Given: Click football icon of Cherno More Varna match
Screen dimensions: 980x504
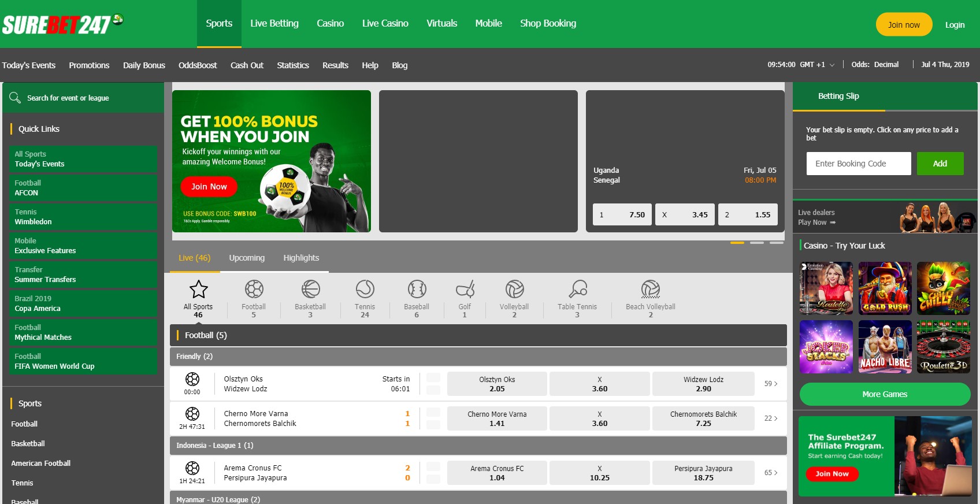Looking at the screenshot, I should tap(192, 414).
